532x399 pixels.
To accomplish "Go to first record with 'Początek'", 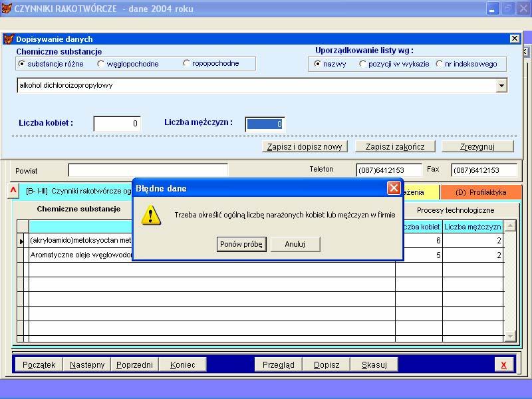I will 39,364.
